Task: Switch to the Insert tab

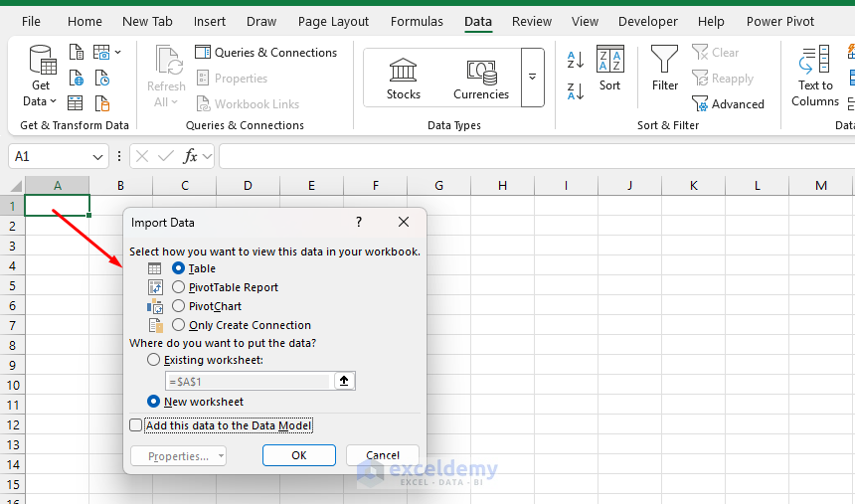Action: click(210, 21)
